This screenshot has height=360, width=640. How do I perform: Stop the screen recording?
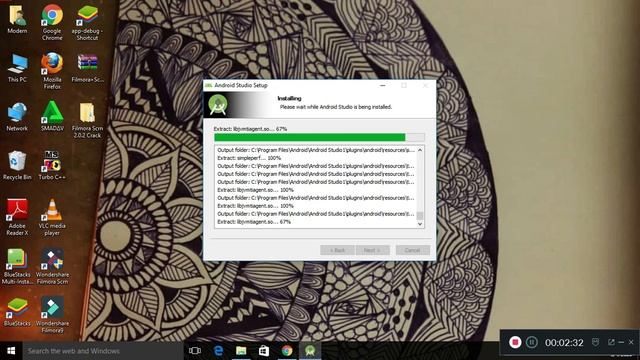pyautogui.click(x=515, y=342)
